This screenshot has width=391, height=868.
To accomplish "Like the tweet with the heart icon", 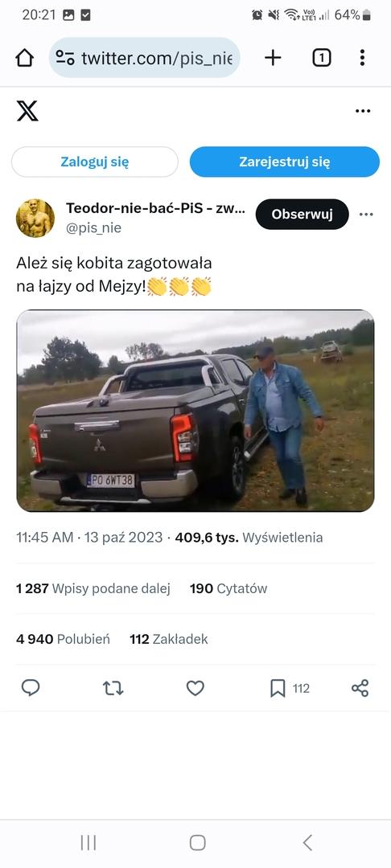I will tap(195, 688).
